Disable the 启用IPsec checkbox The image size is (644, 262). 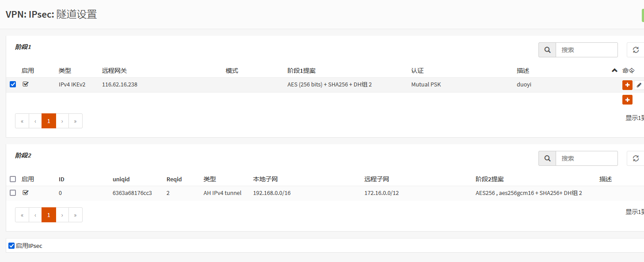point(12,246)
